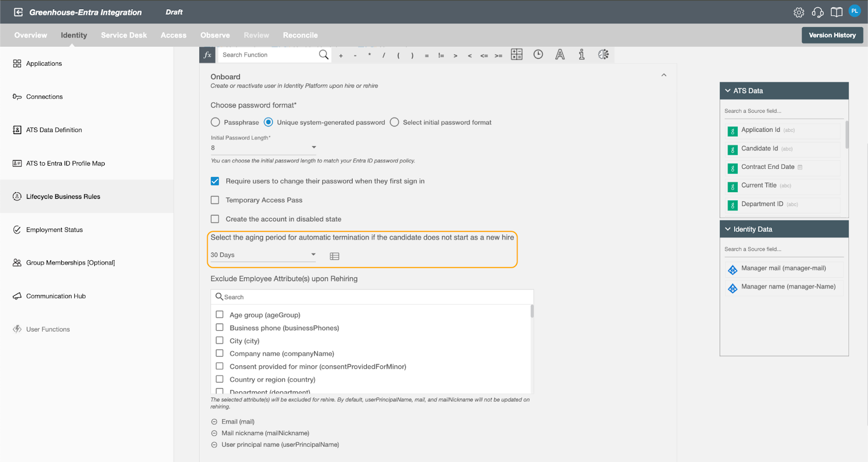Select the text function letter A icon
This screenshot has width=868, height=462.
[x=560, y=54]
